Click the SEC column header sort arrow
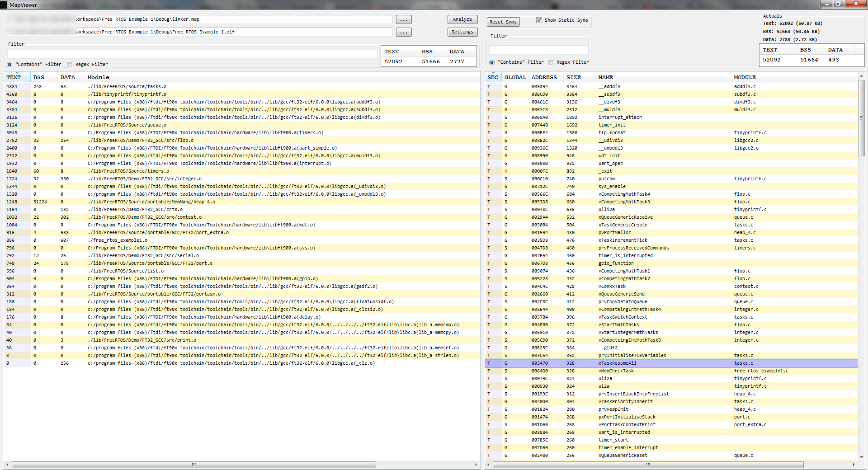This screenshot has height=470, width=868. [x=493, y=74]
